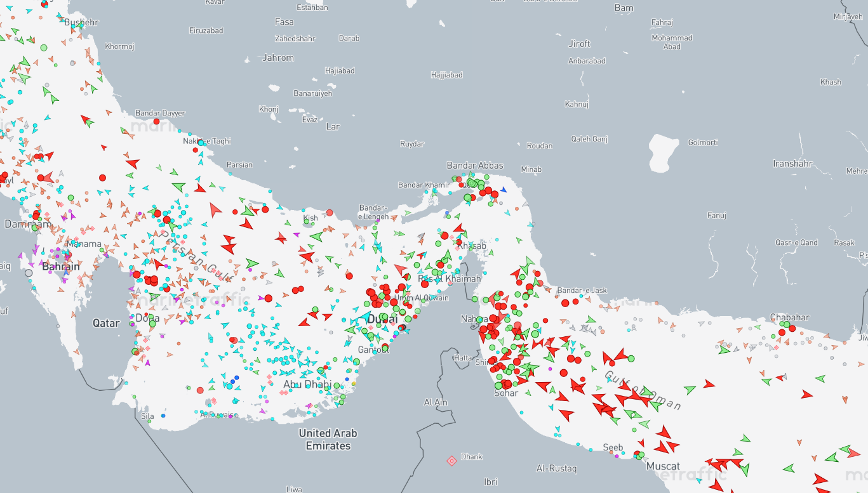Image resolution: width=868 pixels, height=493 pixels.
Task: Click the Bandar Abbas city label
Action: coord(475,166)
